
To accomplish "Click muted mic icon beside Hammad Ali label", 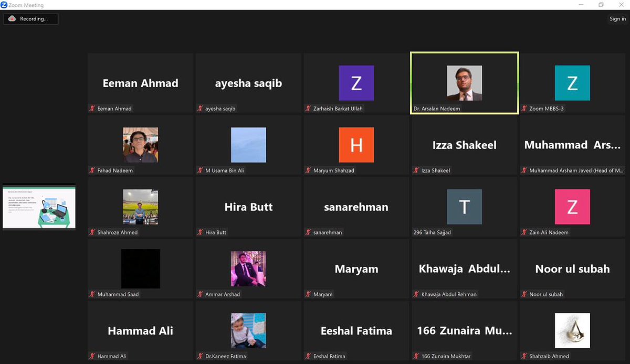I will pos(92,356).
